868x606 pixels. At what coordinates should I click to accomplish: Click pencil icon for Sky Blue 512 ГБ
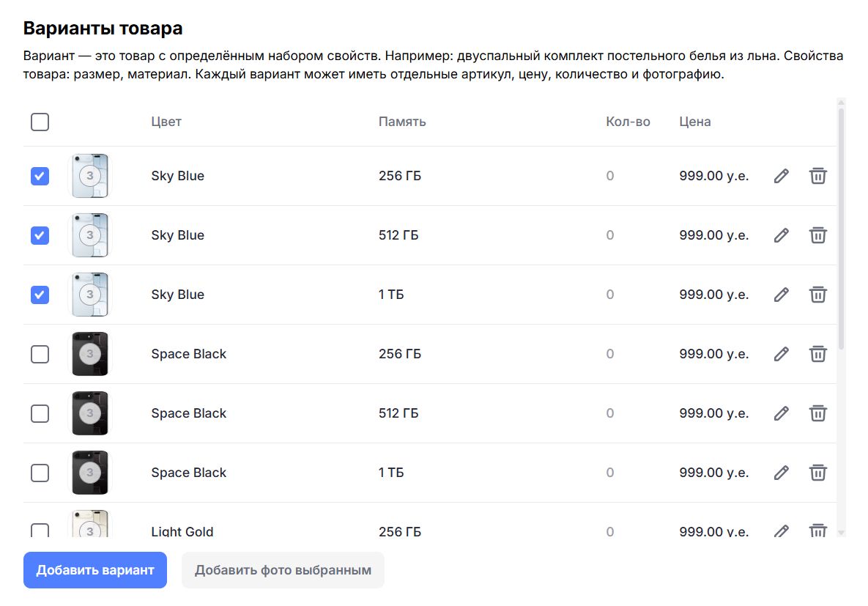coord(782,235)
